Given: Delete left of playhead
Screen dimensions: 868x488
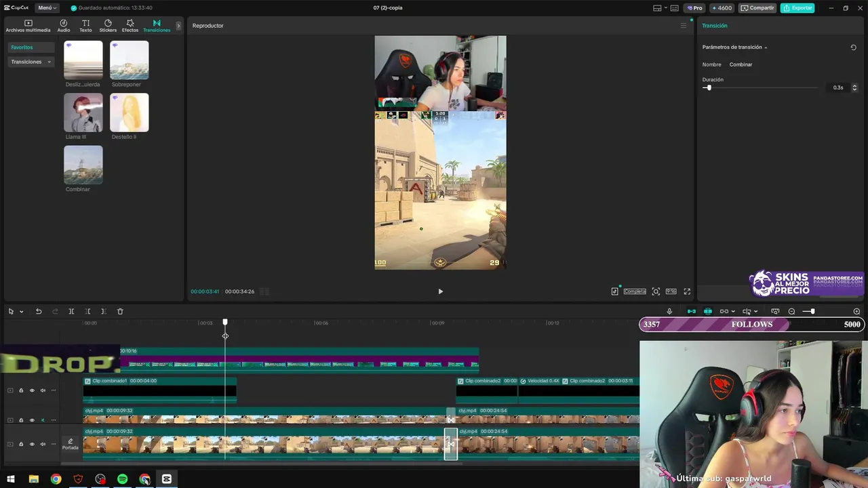Looking at the screenshot, I should click(87, 312).
